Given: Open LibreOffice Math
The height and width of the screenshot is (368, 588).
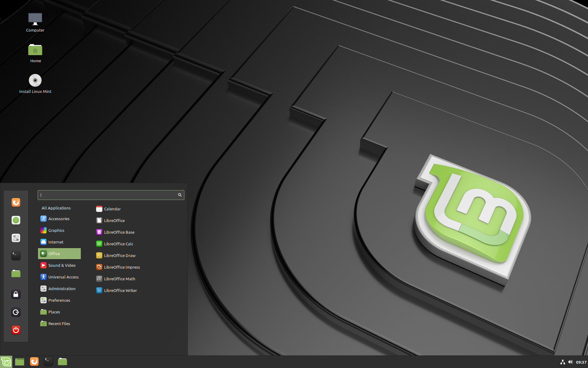Looking at the screenshot, I should coord(119,278).
